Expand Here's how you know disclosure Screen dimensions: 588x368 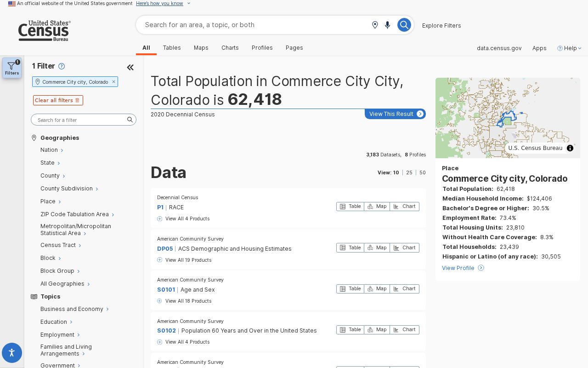click(x=163, y=3)
